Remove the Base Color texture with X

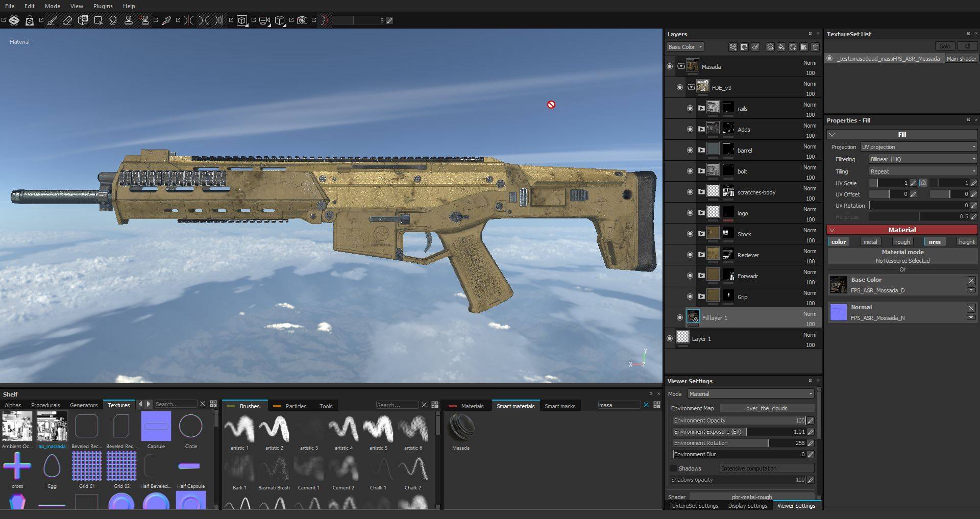click(x=971, y=281)
